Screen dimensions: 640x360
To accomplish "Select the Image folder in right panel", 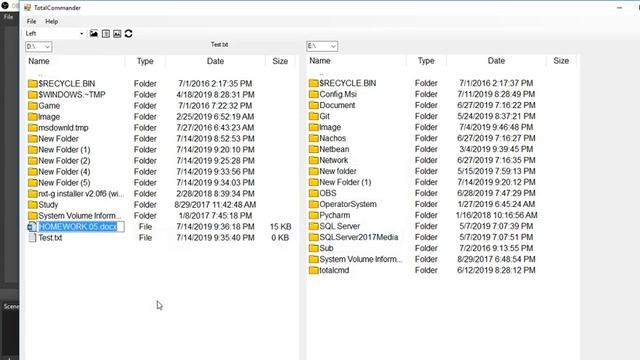I will point(325,127).
